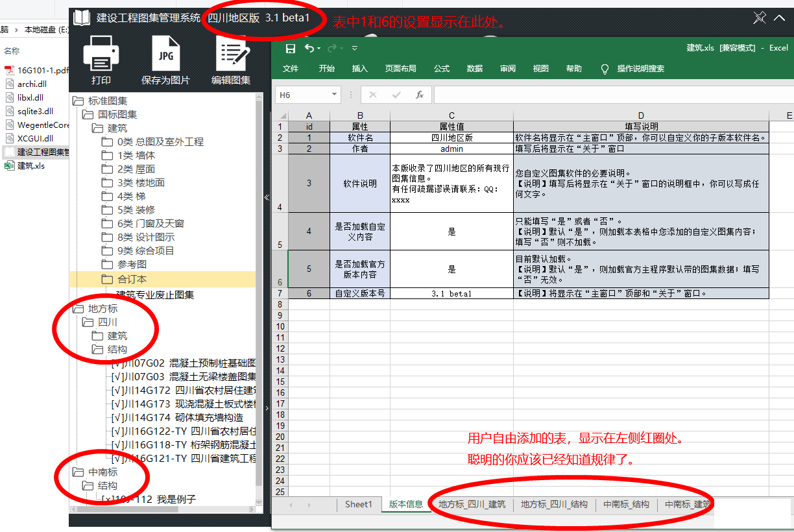
Task: Select the cell containing 3.1 beta1
Action: point(451,293)
